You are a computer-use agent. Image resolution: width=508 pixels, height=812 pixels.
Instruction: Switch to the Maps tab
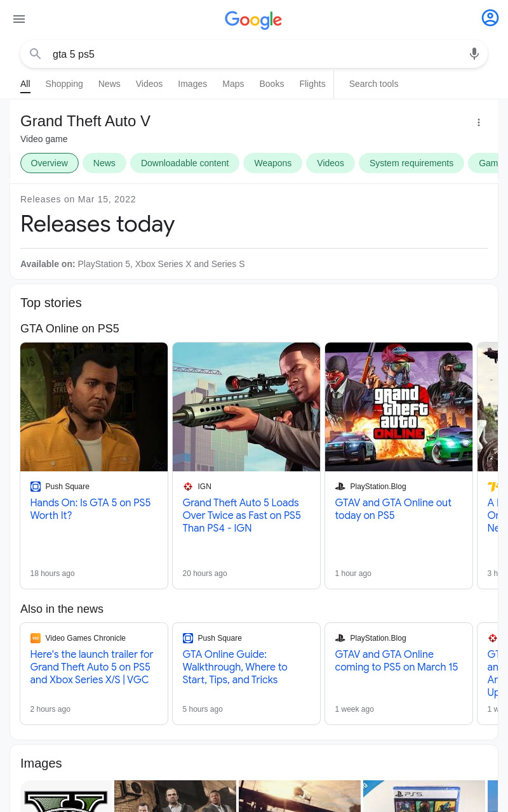click(x=233, y=84)
